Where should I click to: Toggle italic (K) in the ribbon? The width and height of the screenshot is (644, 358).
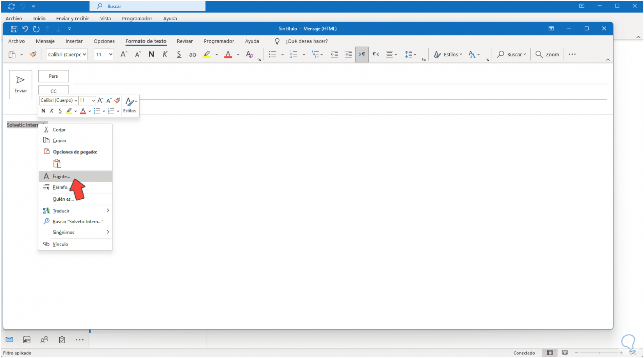tap(165, 54)
